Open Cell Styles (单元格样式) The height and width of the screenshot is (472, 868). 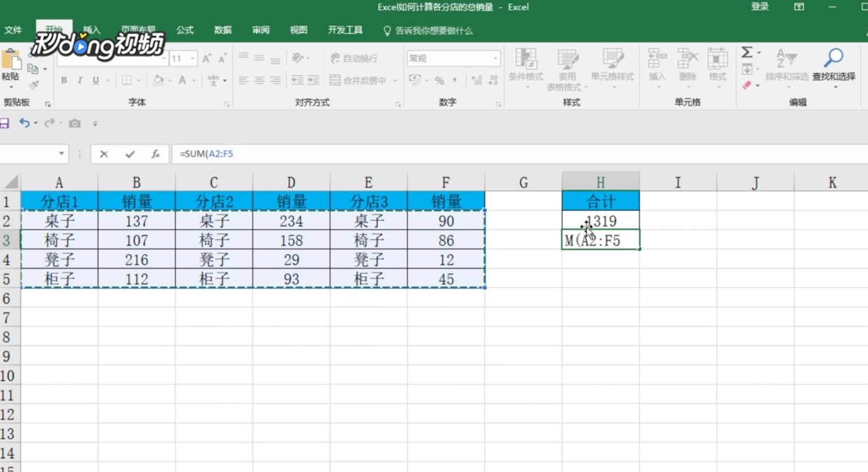click(x=612, y=68)
